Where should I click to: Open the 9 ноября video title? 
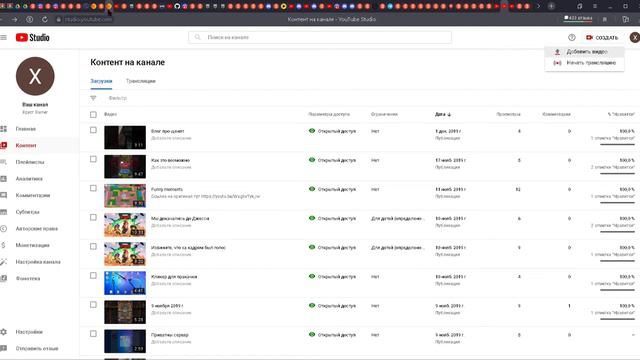point(167,306)
